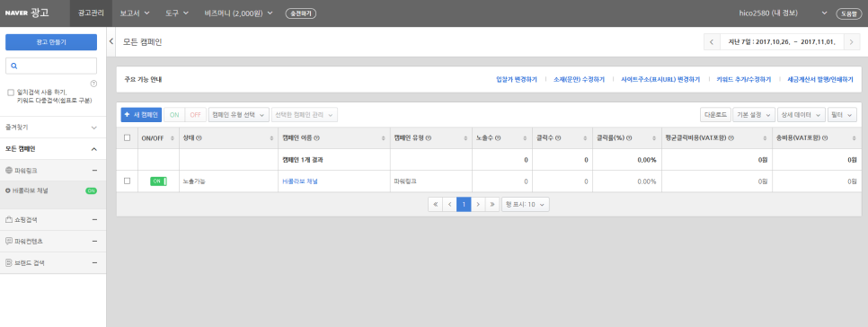The width and height of the screenshot is (868, 327).
Task: Open the 상세 데이터 dropdown
Action: pyautogui.click(x=802, y=115)
